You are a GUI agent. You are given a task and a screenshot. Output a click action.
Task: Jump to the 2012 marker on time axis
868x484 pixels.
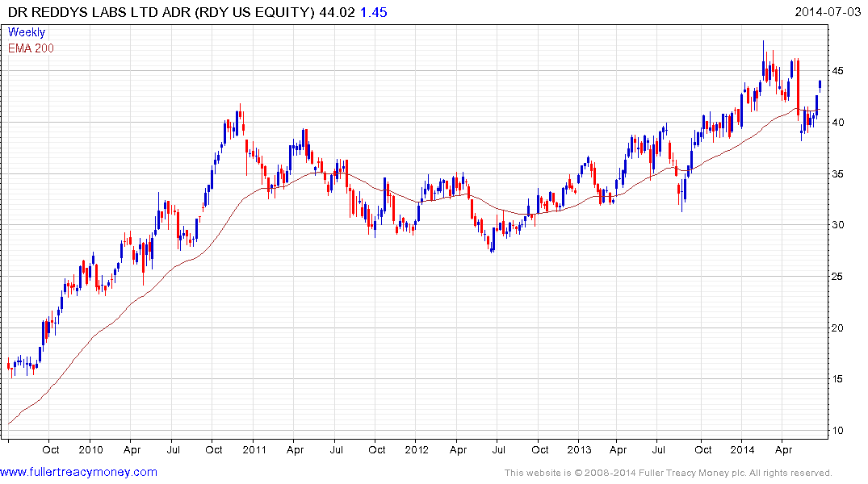pos(417,449)
